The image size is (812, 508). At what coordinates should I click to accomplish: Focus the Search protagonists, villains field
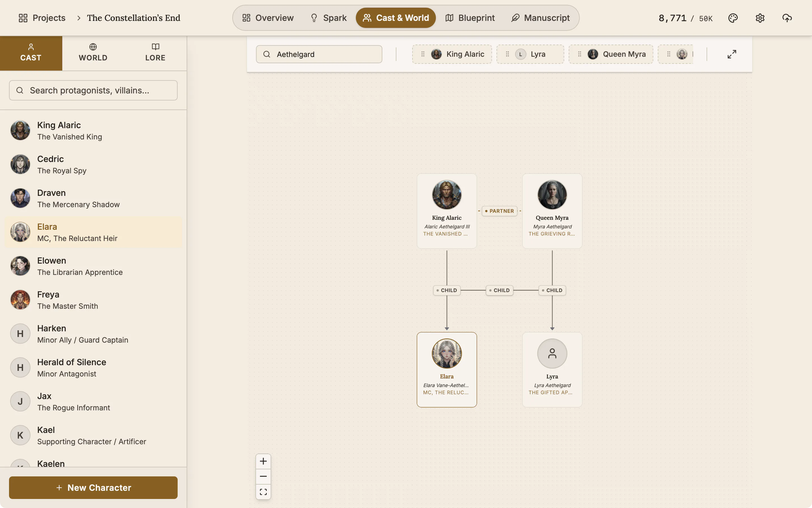click(93, 90)
